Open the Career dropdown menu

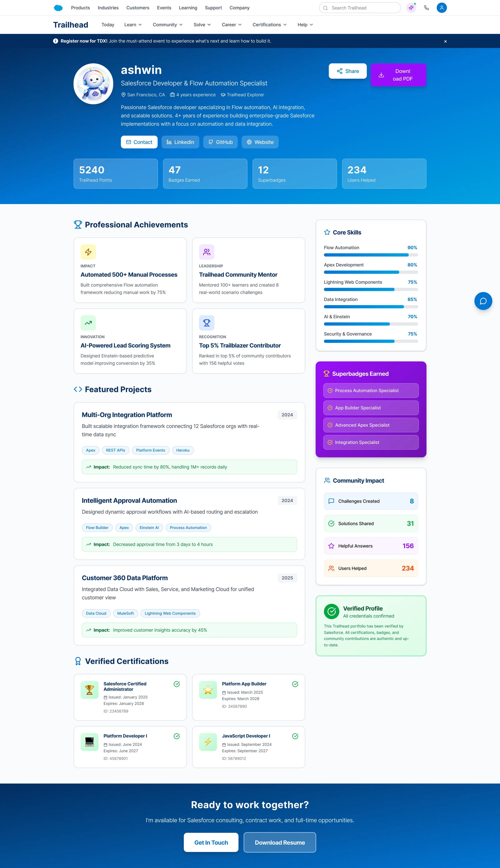pyautogui.click(x=232, y=25)
